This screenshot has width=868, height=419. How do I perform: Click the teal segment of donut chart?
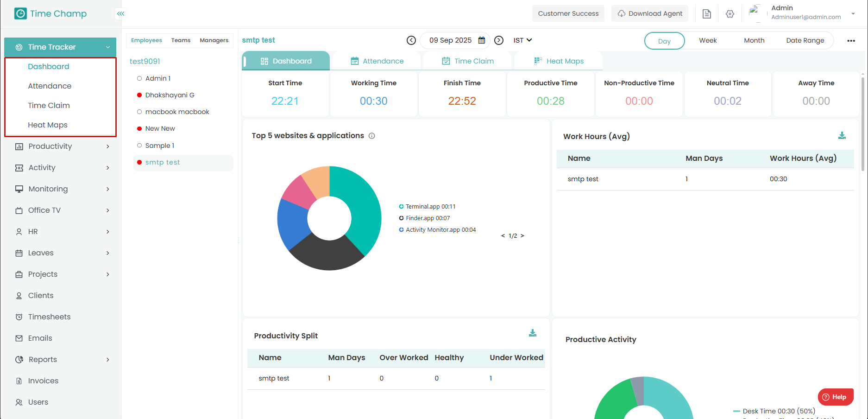point(361,209)
